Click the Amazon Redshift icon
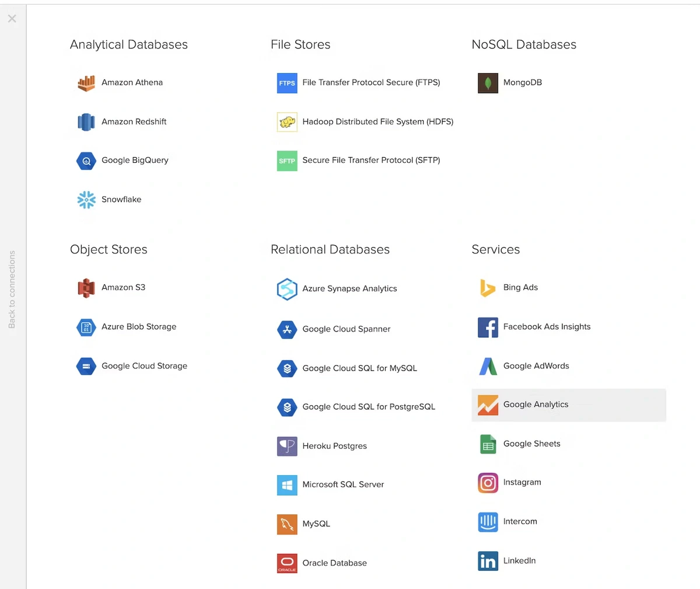The height and width of the screenshot is (589, 700). pos(86,122)
